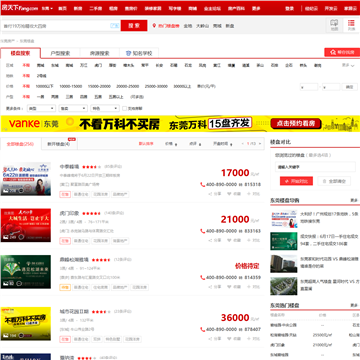Click the clear all comparison button
Viewport: 360px width, 360px height.
(x=334, y=181)
